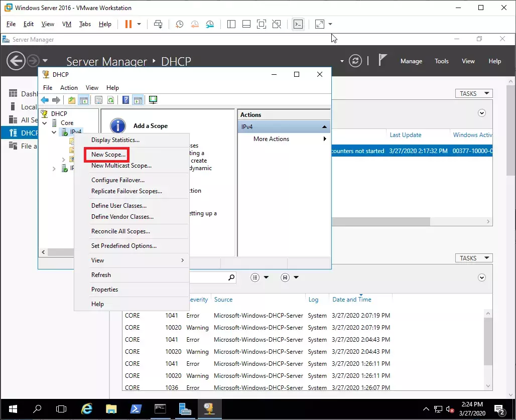This screenshot has width=516, height=420.
Task: Open Server Manager Tools menu
Action: click(441, 61)
